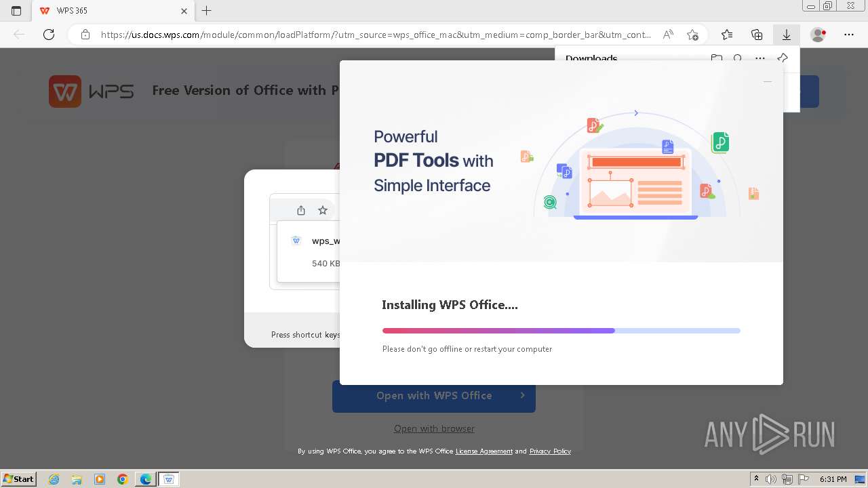Click the Action Center flag icon
The height and width of the screenshot is (488, 868).
803,479
